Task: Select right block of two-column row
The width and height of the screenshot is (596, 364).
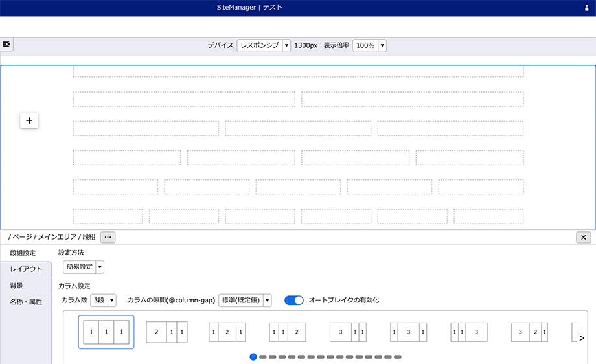Action: [413, 99]
